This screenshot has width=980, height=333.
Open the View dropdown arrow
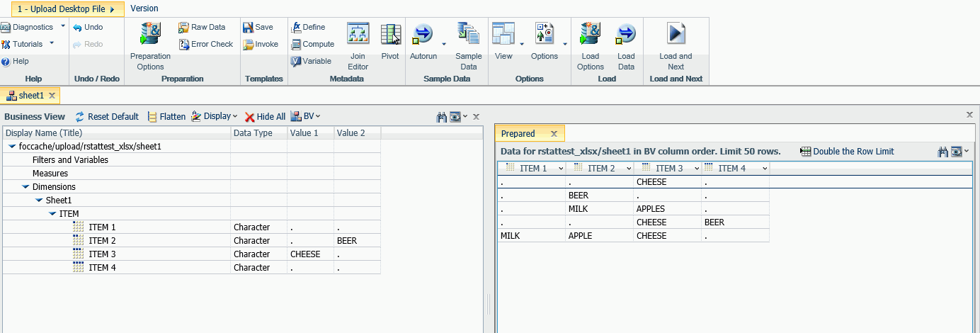522,45
